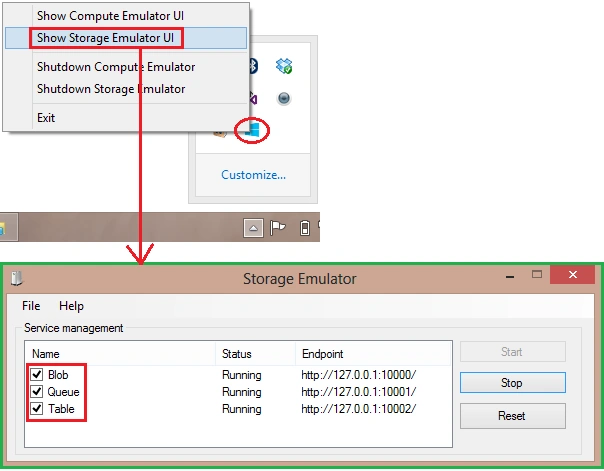This screenshot has height=471, width=604.
Task: Open the File menu
Action: [x=31, y=306]
